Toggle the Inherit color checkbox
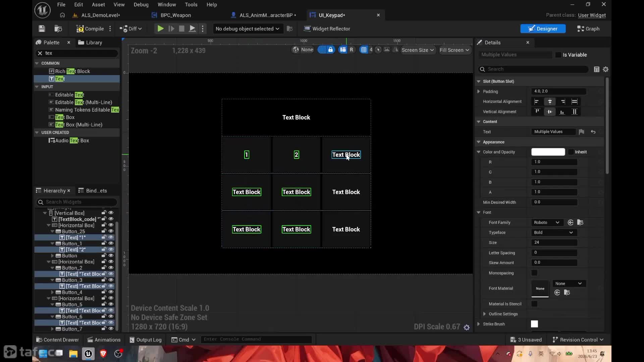Screen dimensions: 644x362 coord(571,152)
